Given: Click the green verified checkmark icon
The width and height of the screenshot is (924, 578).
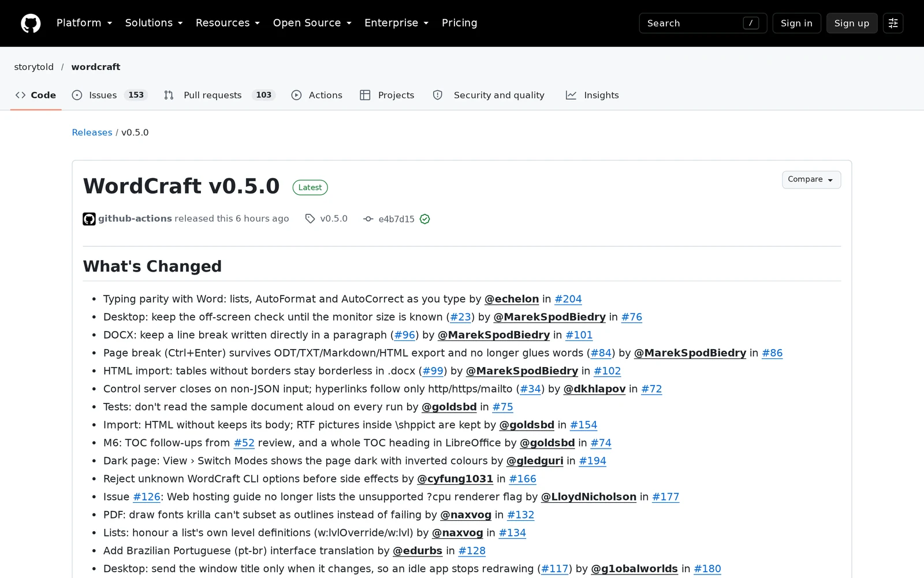Looking at the screenshot, I should point(425,219).
